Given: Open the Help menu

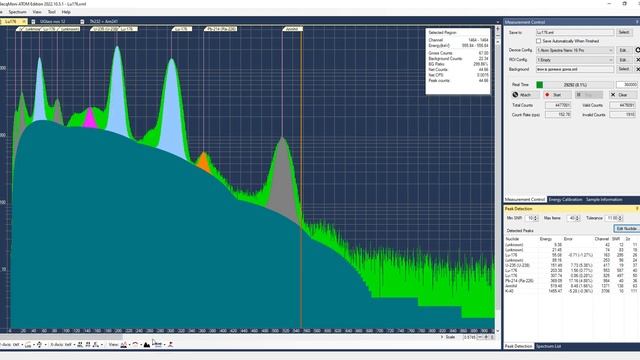Looking at the screenshot, I should [x=66, y=12].
